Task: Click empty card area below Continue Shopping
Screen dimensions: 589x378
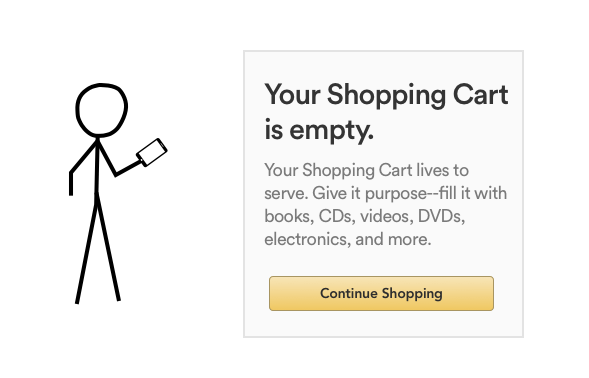Action: tap(383, 324)
